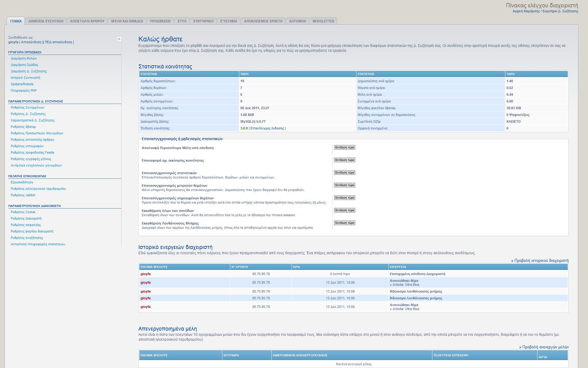Open Διαχείριση Μελών in quick access
The height and width of the screenshot is (368, 588).
(x=24, y=58)
